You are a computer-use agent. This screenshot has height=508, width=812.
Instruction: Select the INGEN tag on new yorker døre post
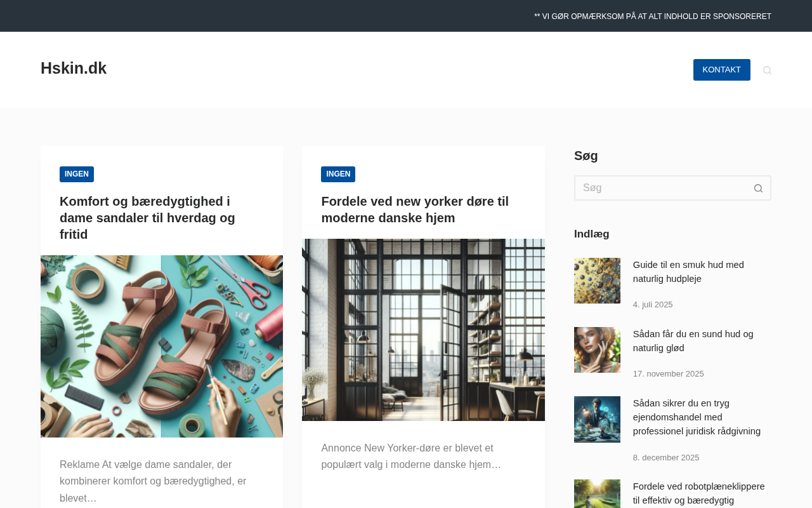338,174
